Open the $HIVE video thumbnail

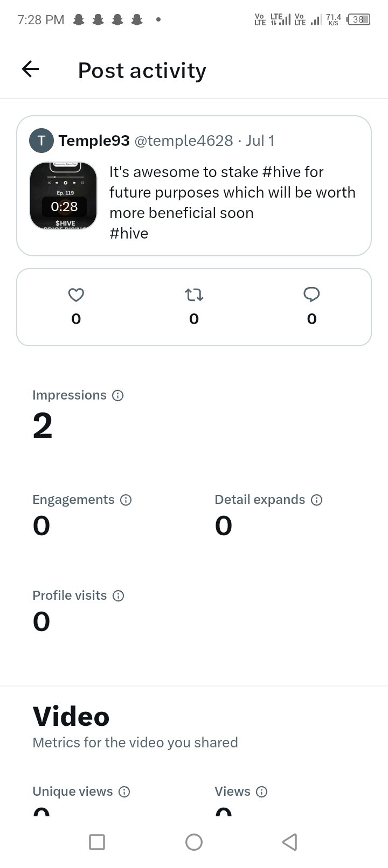pos(64,196)
